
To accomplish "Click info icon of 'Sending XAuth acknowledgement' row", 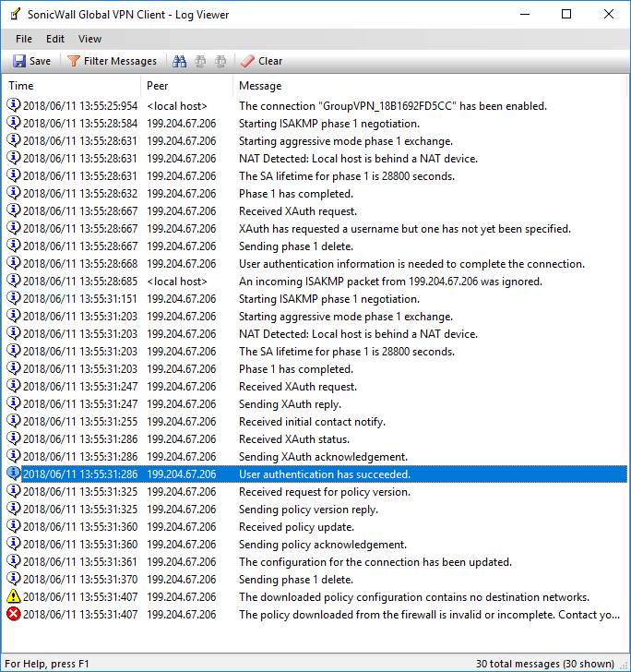I will tap(13, 456).
